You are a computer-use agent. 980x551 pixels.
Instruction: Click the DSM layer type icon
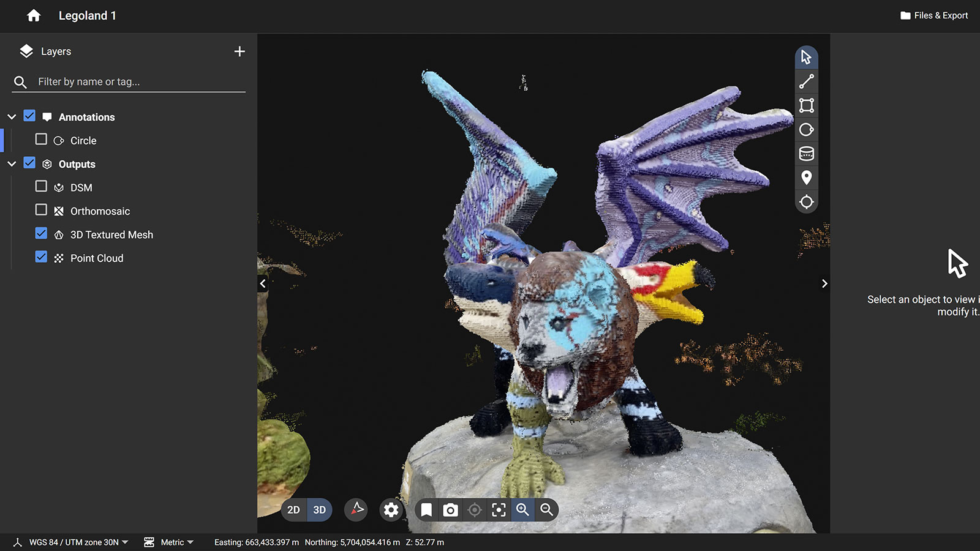pyautogui.click(x=59, y=188)
